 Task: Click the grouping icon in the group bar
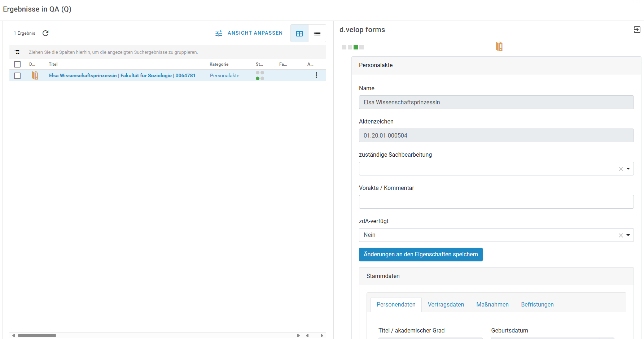point(17,52)
